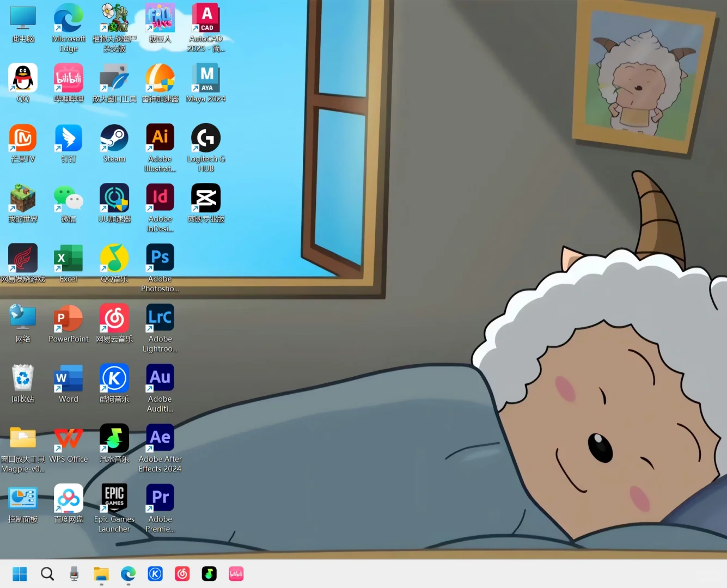The height and width of the screenshot is (588, 727).
Task: Click the taskbar Search magnifier
Action: click(47, 574)
